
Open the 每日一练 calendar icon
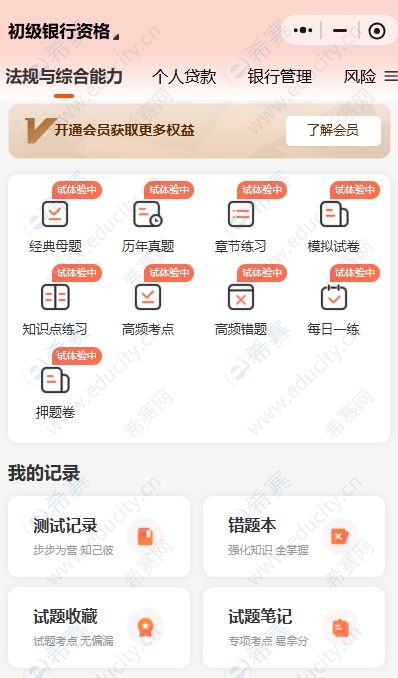(x=334, y=297)
